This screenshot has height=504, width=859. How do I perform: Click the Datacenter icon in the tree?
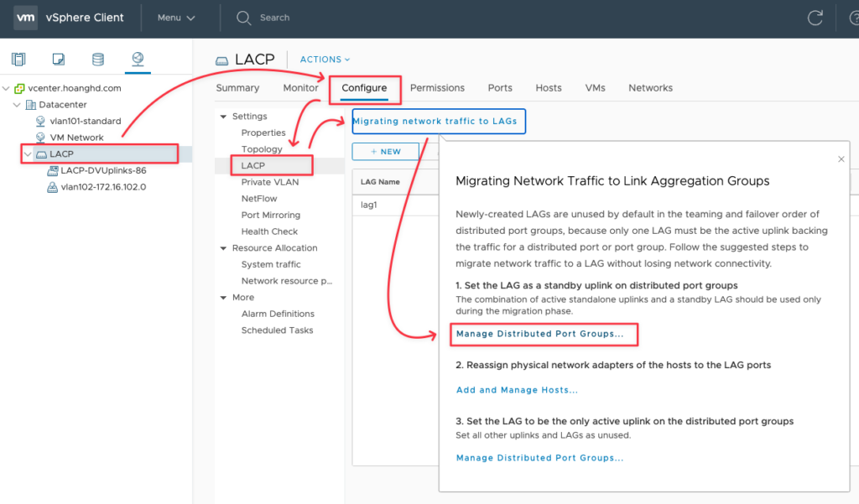31,105
